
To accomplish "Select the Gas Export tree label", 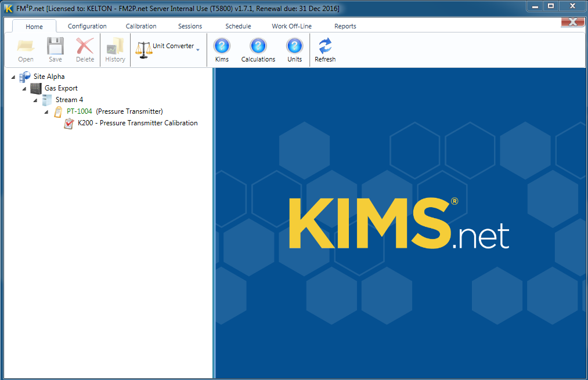I will pyautogui.click(x=61, y=88).
